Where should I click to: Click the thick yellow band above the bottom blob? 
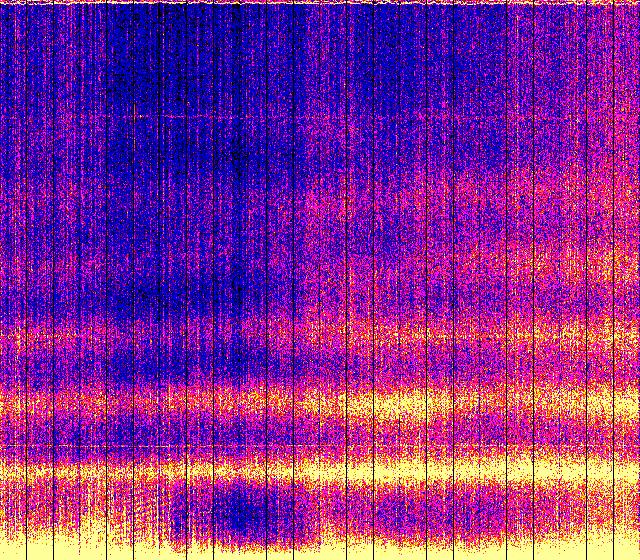330,468
